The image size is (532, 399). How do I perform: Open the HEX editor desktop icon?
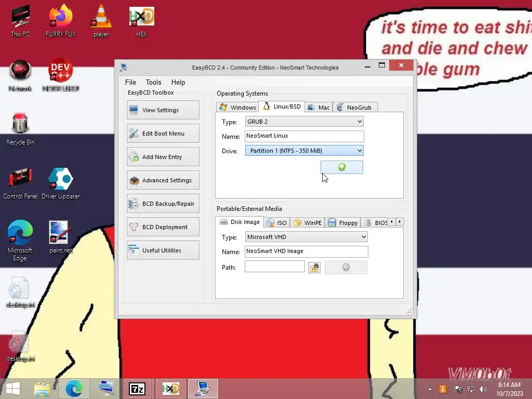[x=141, y=22]
